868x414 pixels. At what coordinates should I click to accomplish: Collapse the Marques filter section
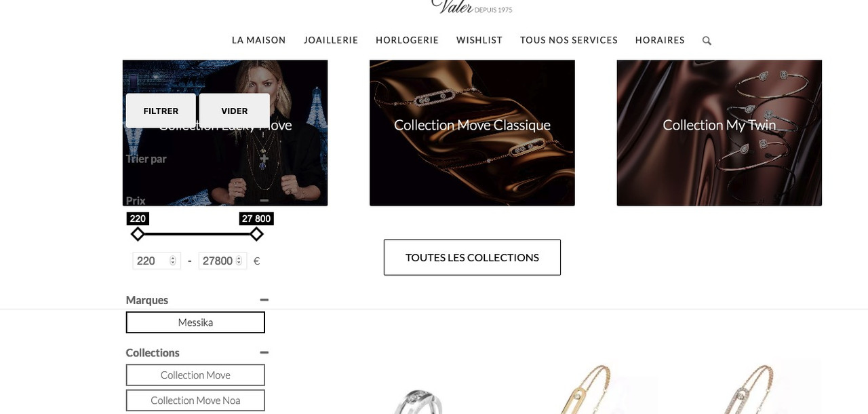coord(264,300)
